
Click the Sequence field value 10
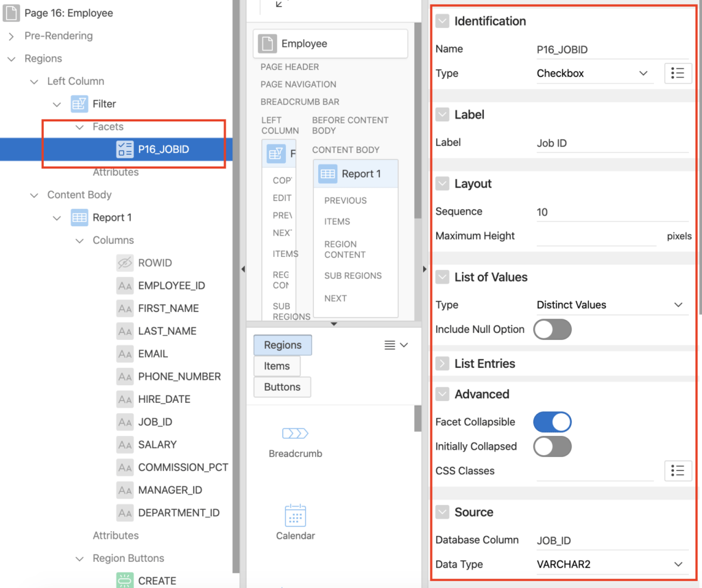click(x=612, y=212)
